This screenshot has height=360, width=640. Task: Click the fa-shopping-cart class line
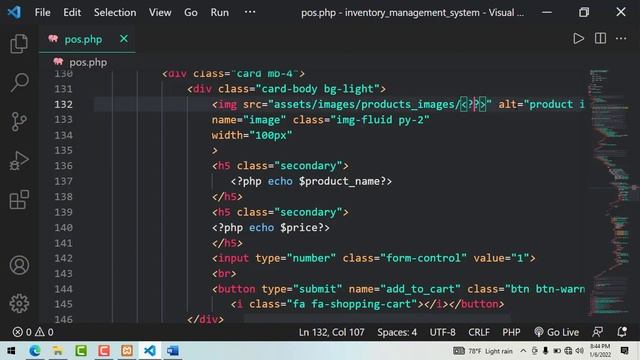[x=367, y=304]
